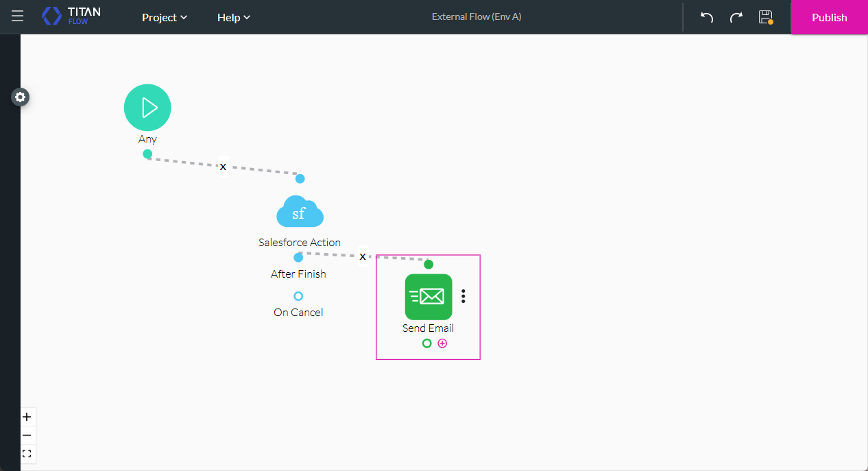868x471 pixels.
Task: Select the Any start node
Action: coord(147,108)
